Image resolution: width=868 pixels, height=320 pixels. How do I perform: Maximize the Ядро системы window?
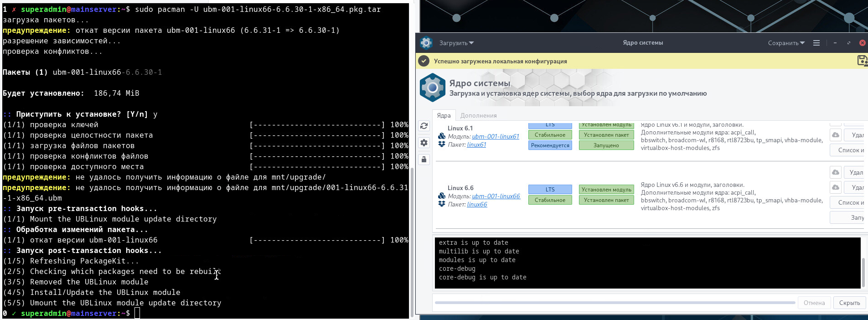849,43
